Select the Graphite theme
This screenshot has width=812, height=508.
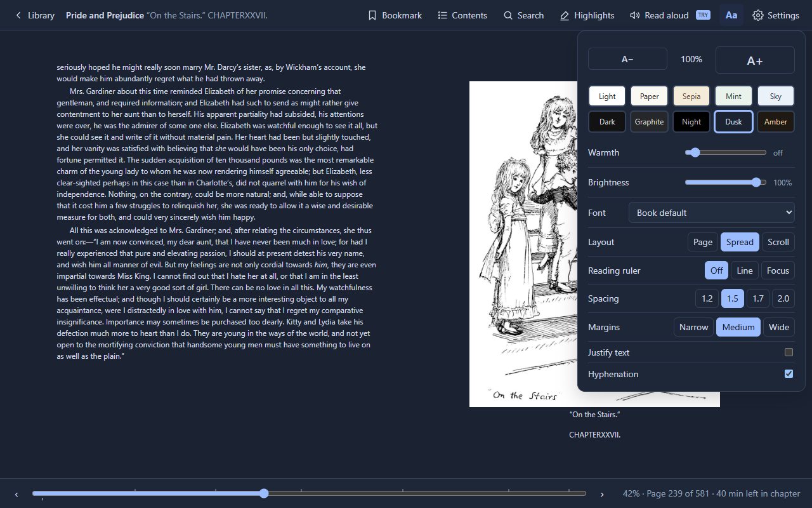tap(649, 121)
